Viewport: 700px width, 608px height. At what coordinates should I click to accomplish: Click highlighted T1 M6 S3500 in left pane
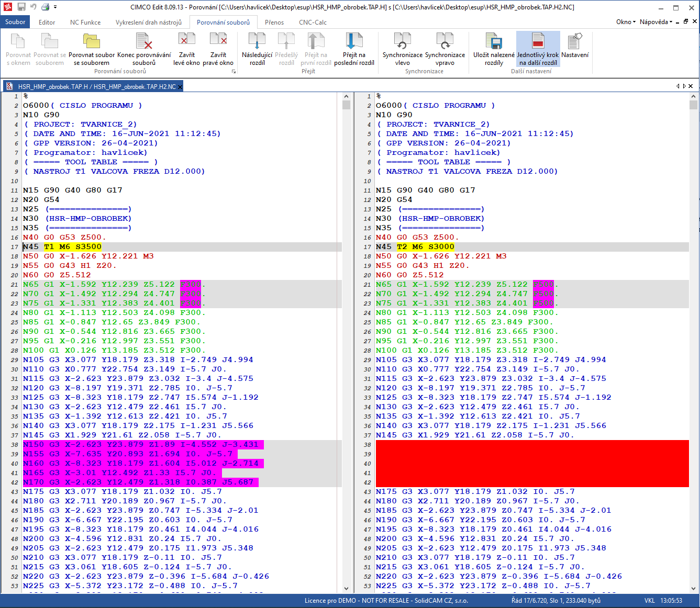coord(73,247)
